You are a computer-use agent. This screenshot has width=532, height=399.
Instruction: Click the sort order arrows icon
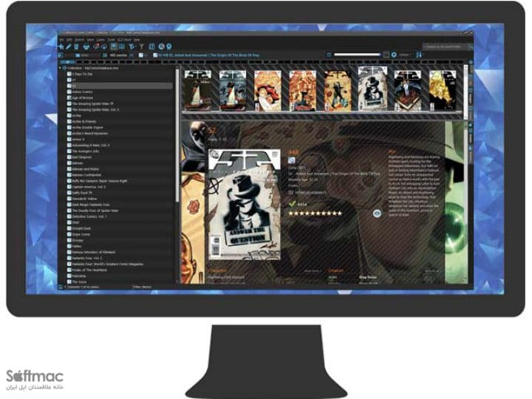419,55
